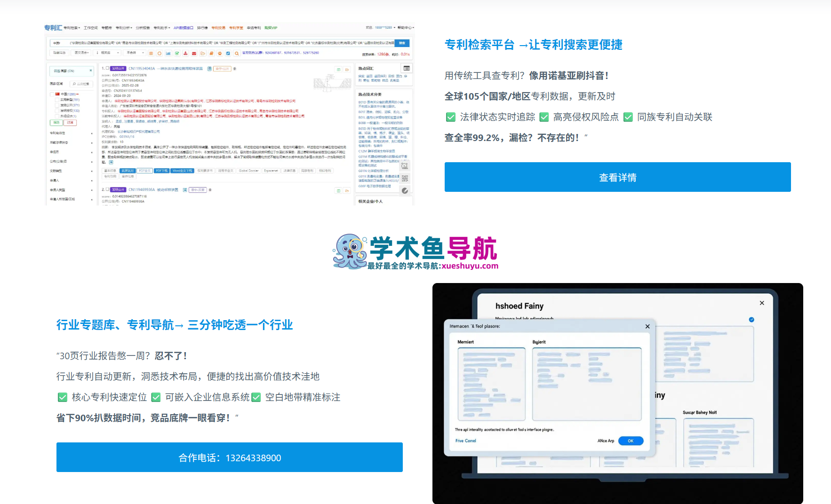Click the 学术鱼导航 octopus logo

pos(415,252)
